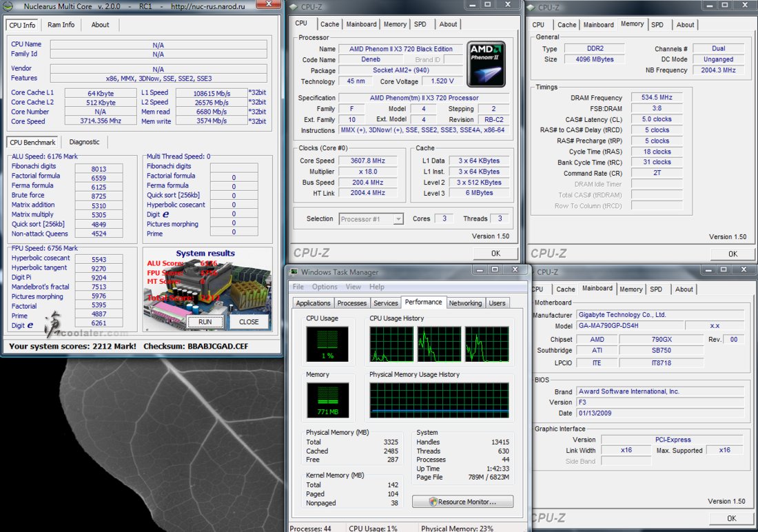
Task: Switch to Applications tab in Task Manager
Action: [314, 303]
